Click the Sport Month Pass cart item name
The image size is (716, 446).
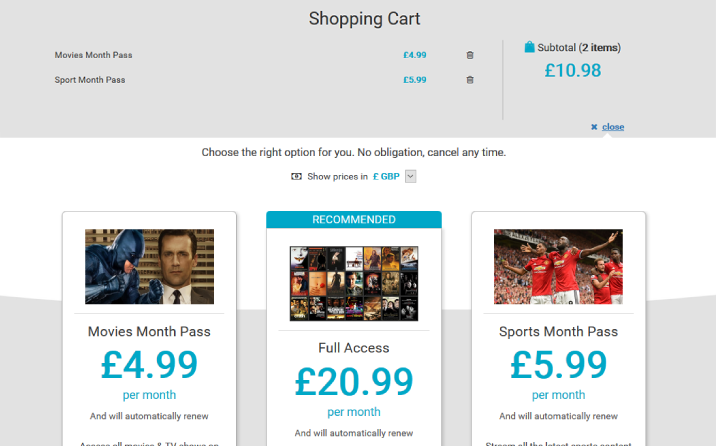point(90,80)
